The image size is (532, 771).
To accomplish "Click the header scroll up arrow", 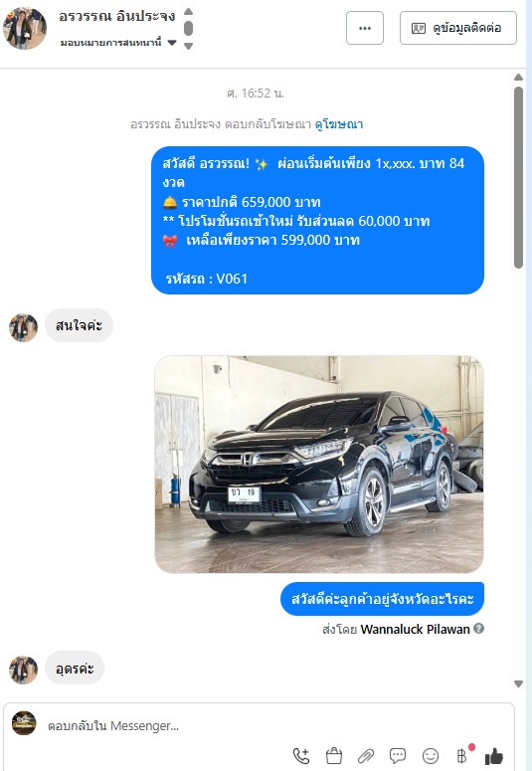I will tap(188, 11).
